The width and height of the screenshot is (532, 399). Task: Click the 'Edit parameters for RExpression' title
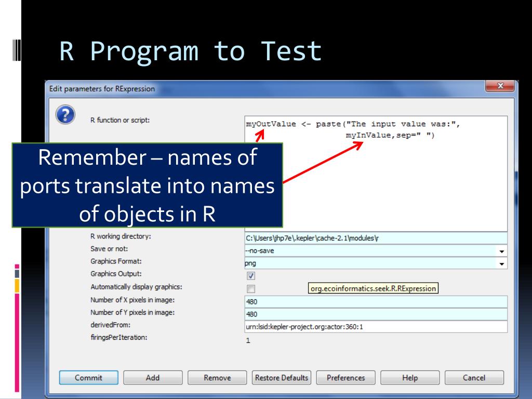coord(102,89)
